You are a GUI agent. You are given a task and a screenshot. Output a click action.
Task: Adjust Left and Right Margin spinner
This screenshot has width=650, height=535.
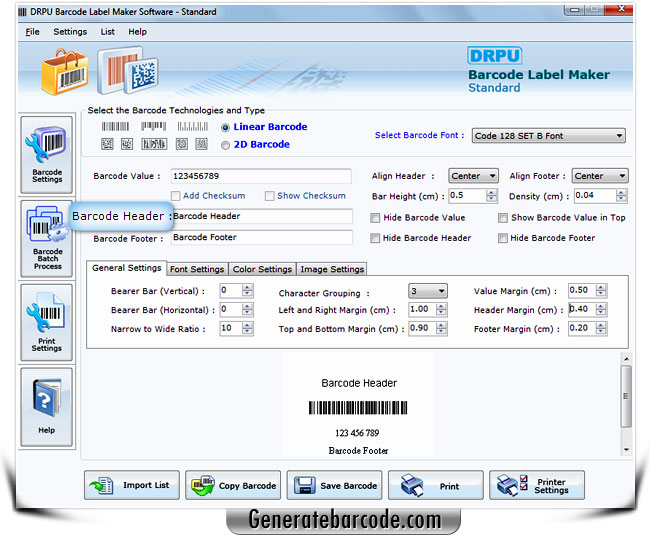pyautogui.click(x=441, y=310)
